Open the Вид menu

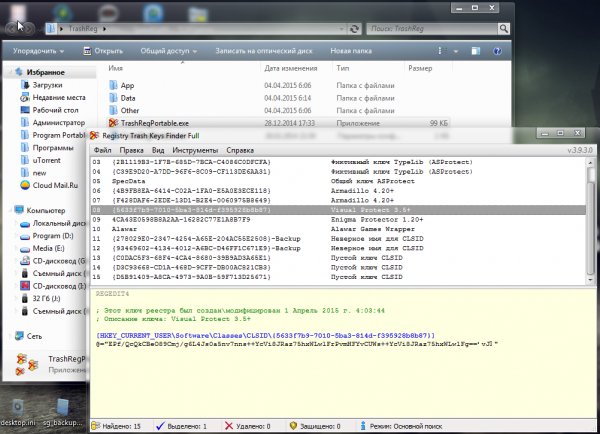coord(158,150)
